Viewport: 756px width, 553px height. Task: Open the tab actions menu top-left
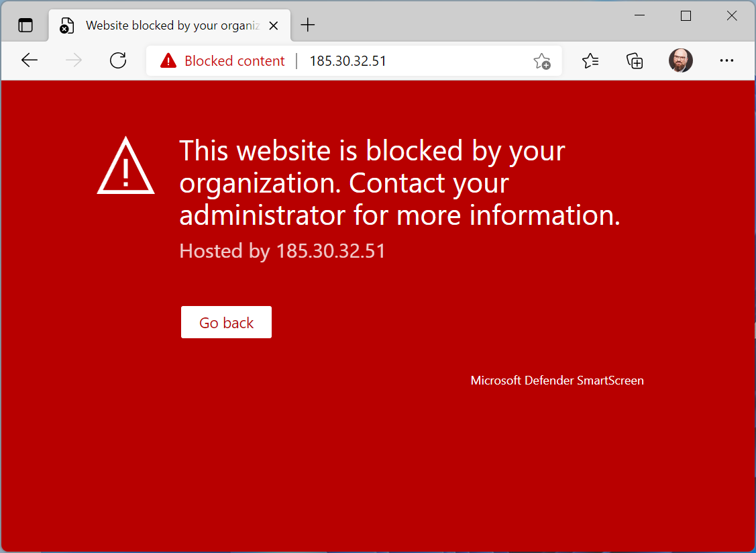(x=25, y=24)
